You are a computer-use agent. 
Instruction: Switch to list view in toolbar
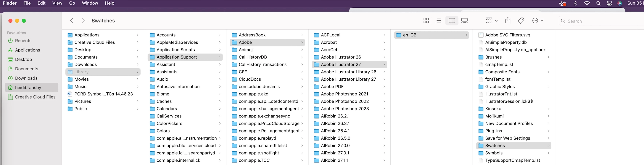point(438,21)
